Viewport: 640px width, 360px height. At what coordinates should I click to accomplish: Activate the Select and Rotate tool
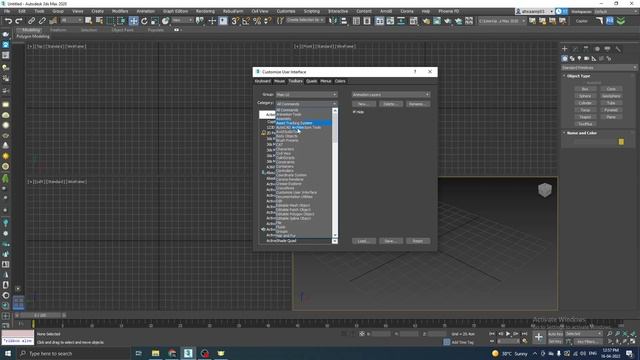tap(144, 21)
